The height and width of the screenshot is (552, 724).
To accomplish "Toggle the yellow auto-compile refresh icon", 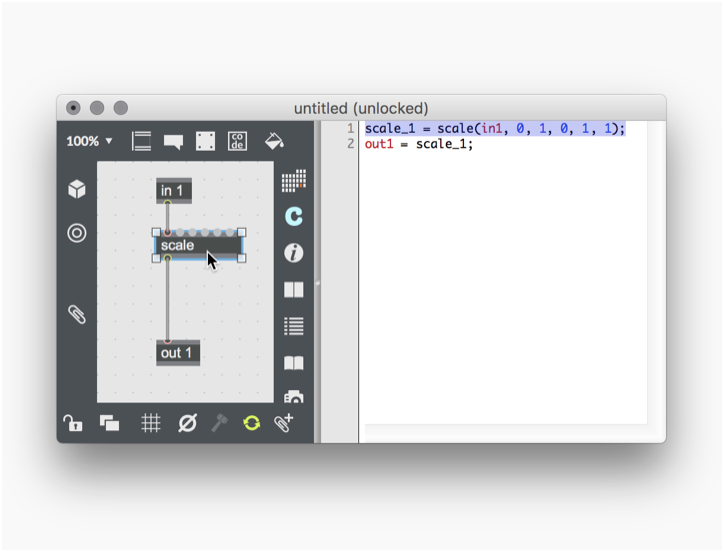I will 252,423.
